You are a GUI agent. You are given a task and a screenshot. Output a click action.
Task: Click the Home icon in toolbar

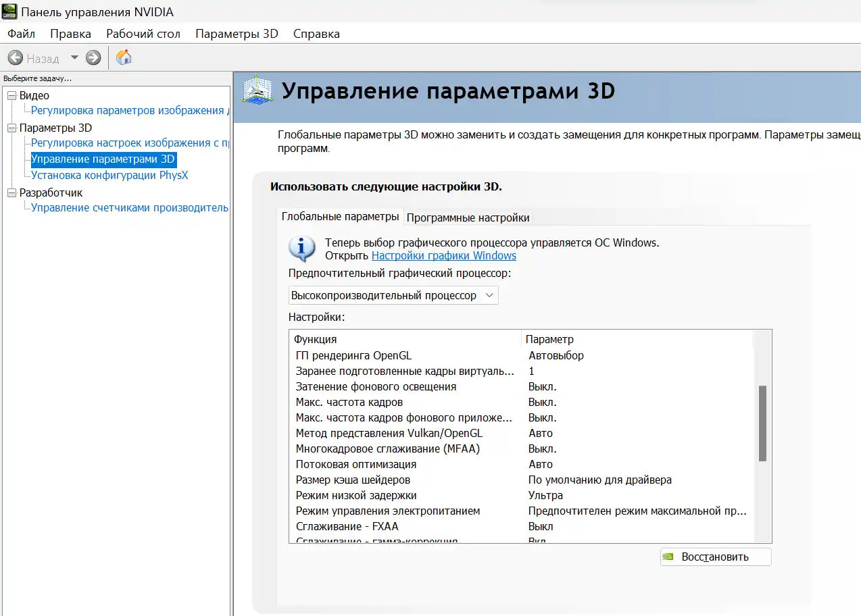[124, 58]
